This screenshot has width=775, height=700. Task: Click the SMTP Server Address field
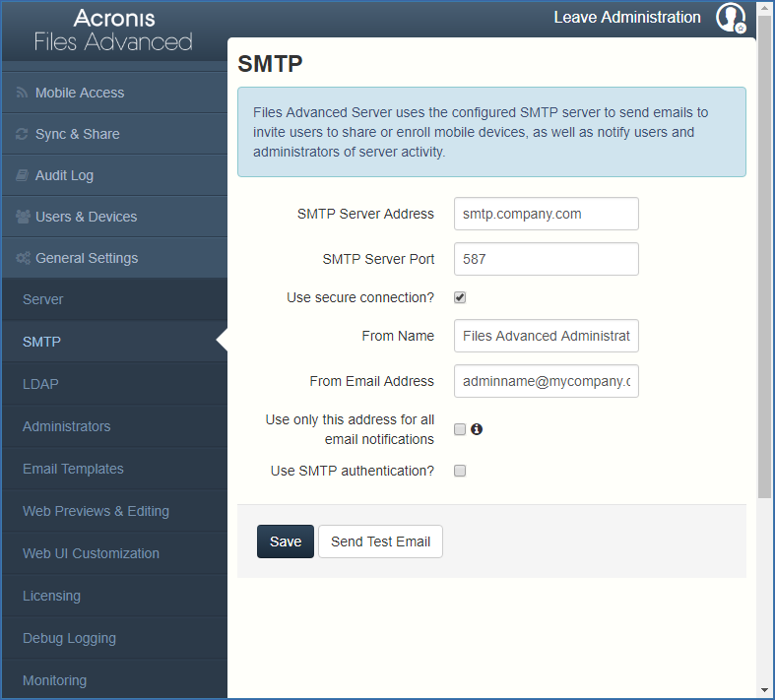pos(547,214)
